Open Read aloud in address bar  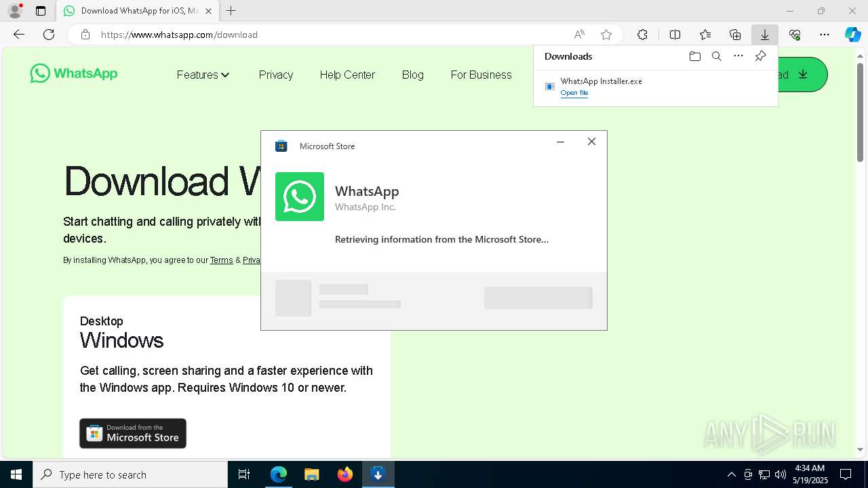click(x=579, y=35)
